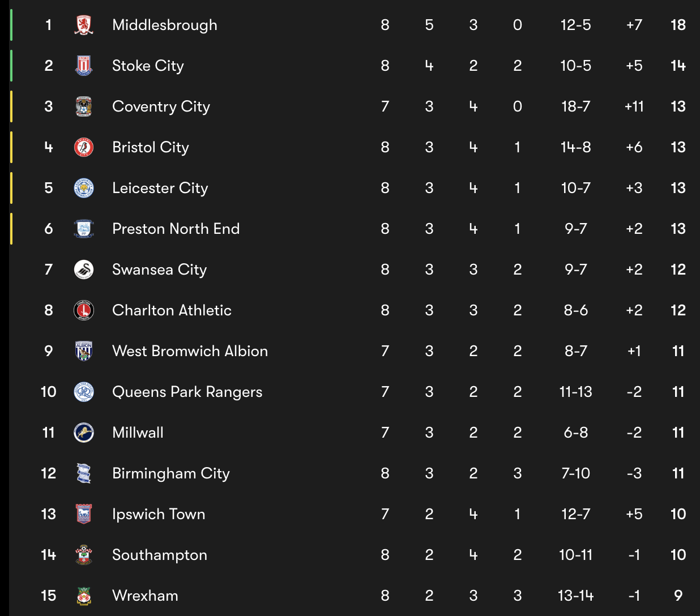Click the West Bromwich Albion crest

click(84, 351)
